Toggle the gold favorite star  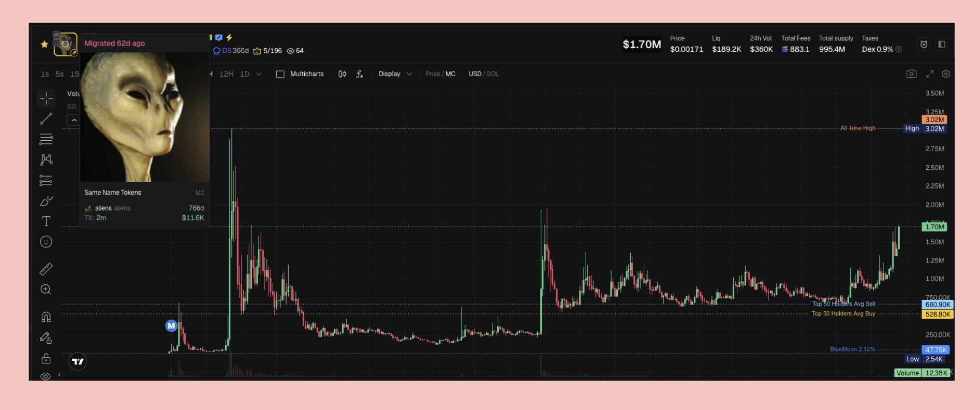44,45
